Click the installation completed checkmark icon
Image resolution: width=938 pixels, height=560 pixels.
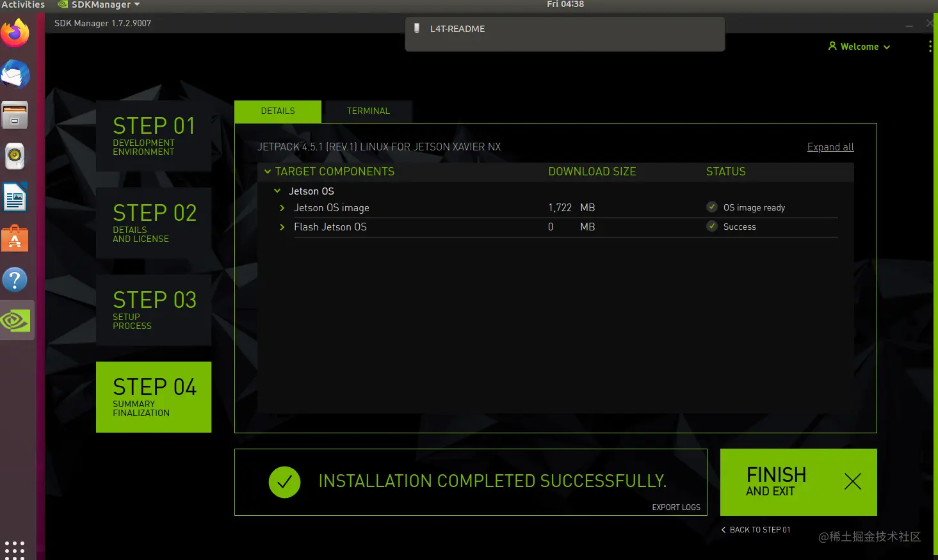coord(285,482)
